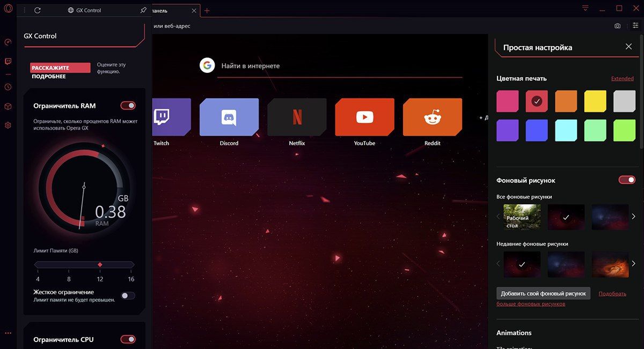644x349 pixels.
Task: Turn off the Фоновый рисунок toggle
Action: (627, 180)
